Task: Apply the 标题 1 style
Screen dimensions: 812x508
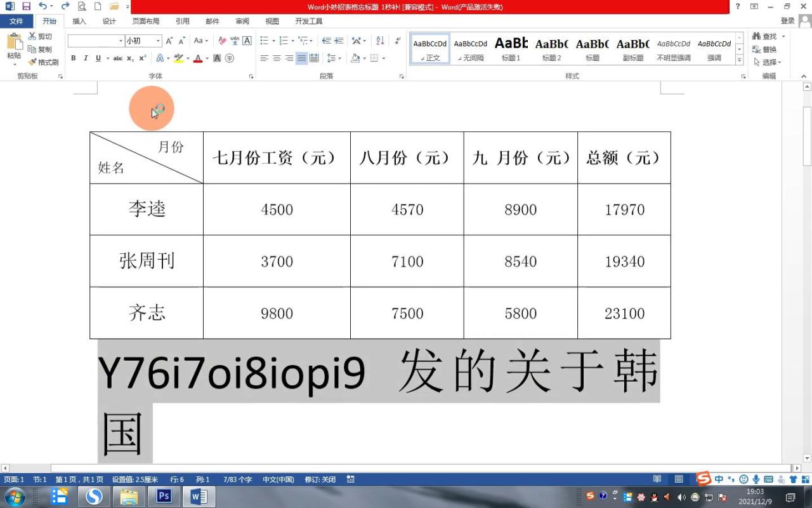Action: (511, 49)
